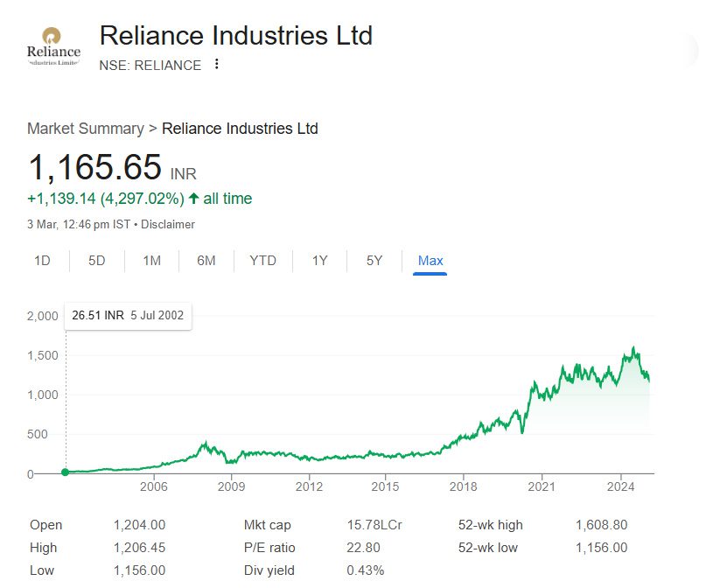Click the 52-wk high value 1,608.80

click(x=601, y=524)
